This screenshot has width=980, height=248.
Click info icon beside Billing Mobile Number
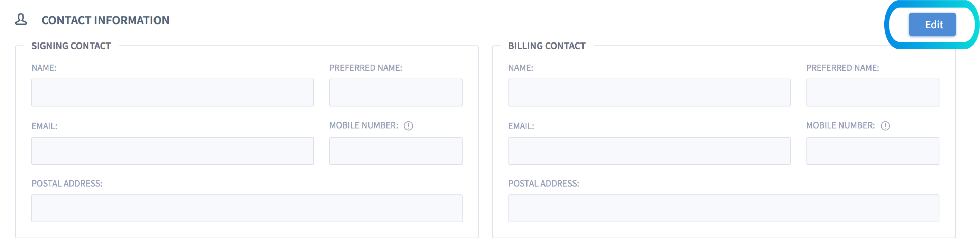tap(885, 126)
